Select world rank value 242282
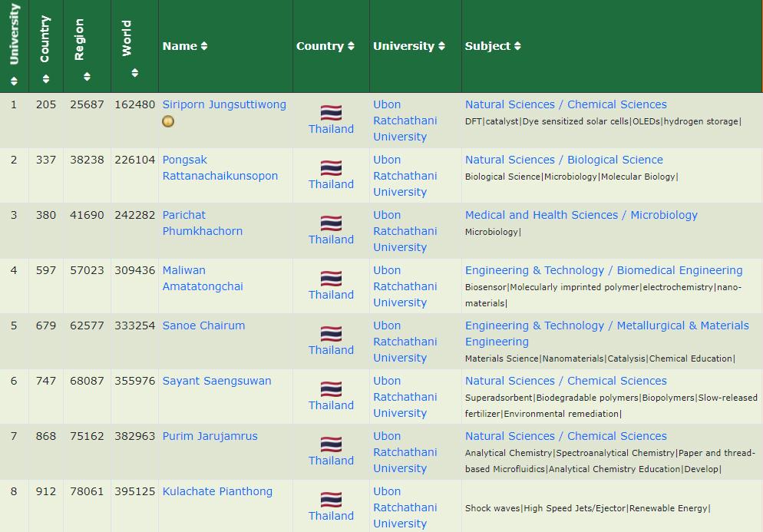Screen dimensions: 763x532 (x=135, y=215)
